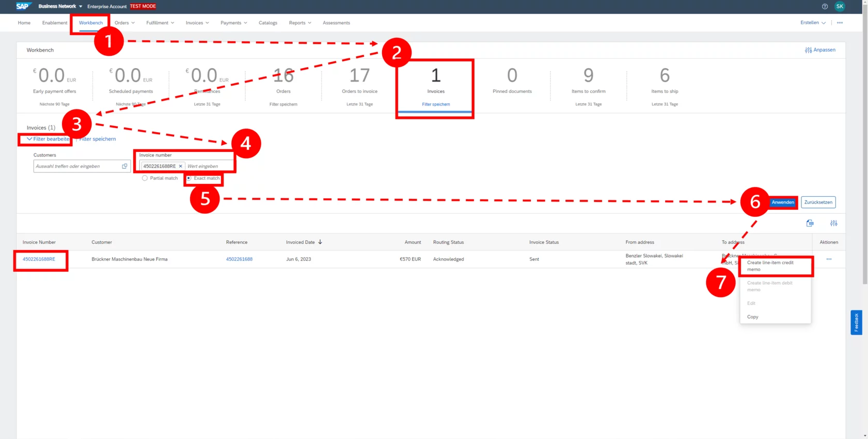Open the Invoices navigation dropdown
This screenshot has height=439, width=868.
point(197,23)
